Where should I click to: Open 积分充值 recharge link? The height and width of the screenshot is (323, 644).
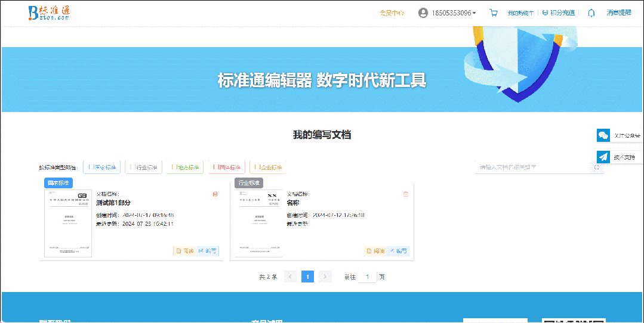(562, 13)
